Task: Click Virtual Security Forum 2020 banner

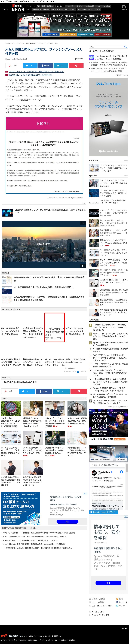Action: (x=64, y=25)
